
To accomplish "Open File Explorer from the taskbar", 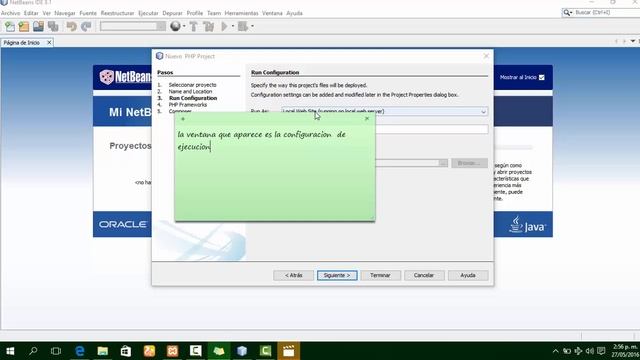I will click(102, 351).
